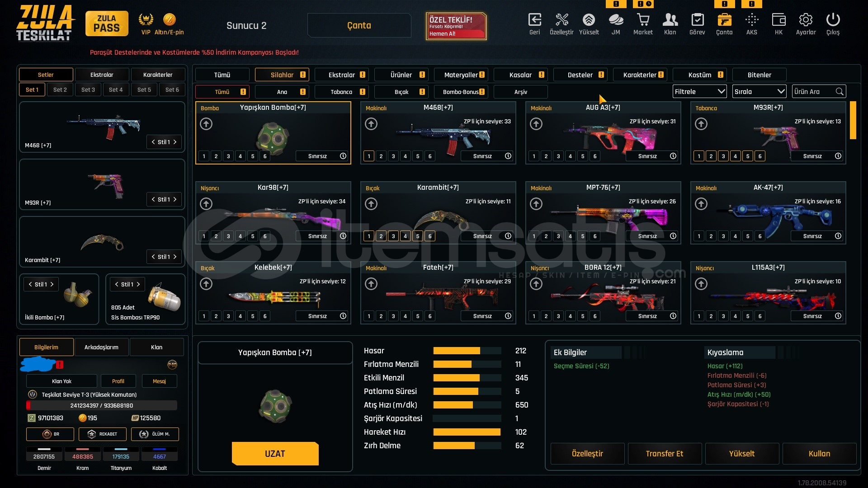Toggle slot 1 on M468 card

pos(369,156)
